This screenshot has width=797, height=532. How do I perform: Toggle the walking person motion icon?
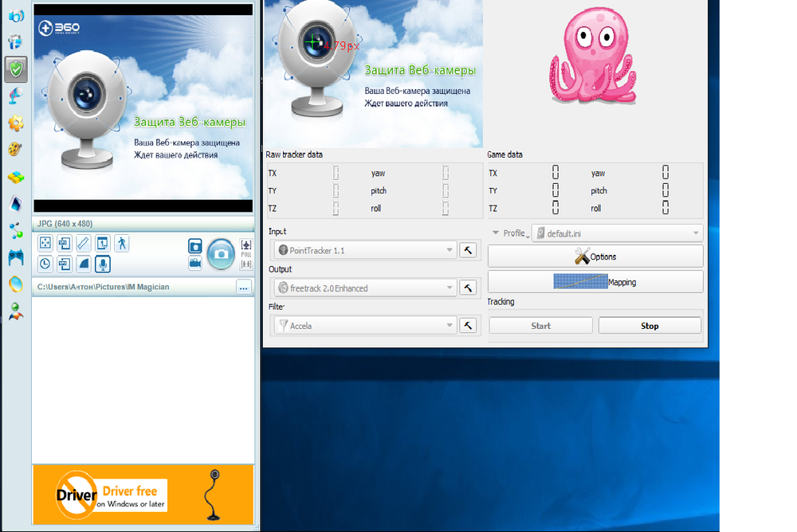point(122,244)
